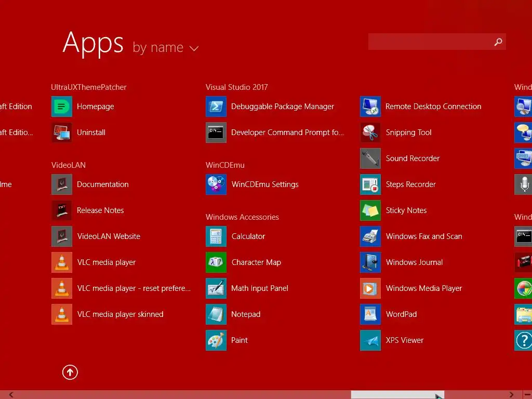Click the 'Math Input Panel' label
The height and width of the screenshot is (399, 532).
pyautogui.click(x=260, y=288)
